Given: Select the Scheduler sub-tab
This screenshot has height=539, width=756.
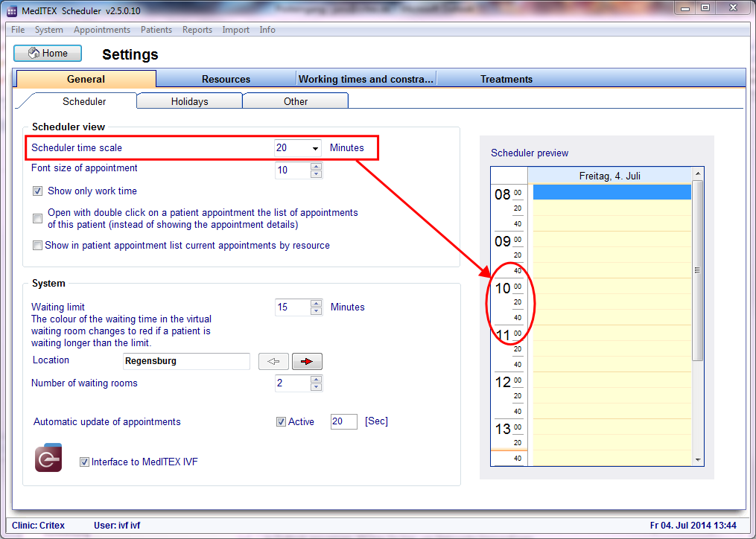Looking at the screenshot, I should pos(84,101).
